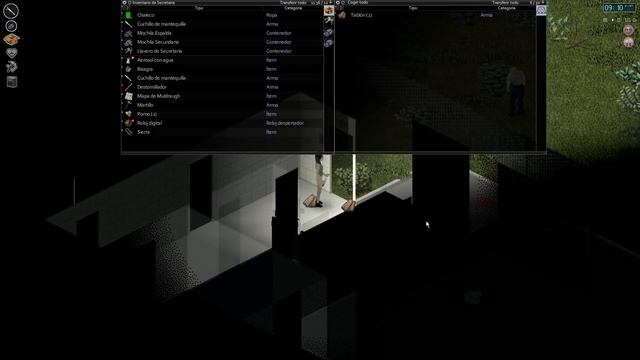Screen dimensions: 640x360
Task: Select the Mochila Secundaria row
Action: [x=222, y=42]
